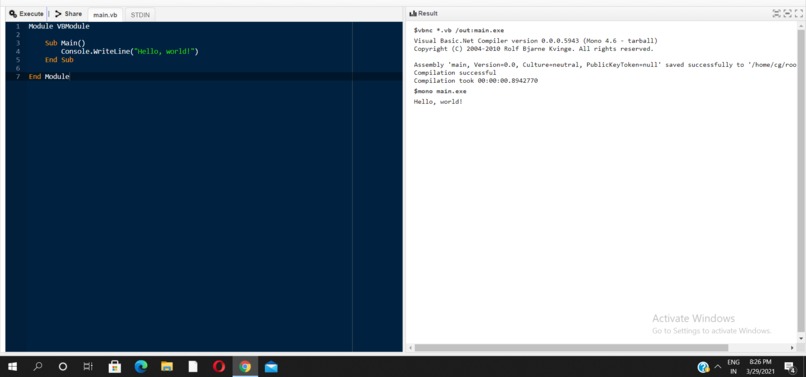Click the 'End Sub' code line
Screen dimensions: 806x377
point(59,60)
